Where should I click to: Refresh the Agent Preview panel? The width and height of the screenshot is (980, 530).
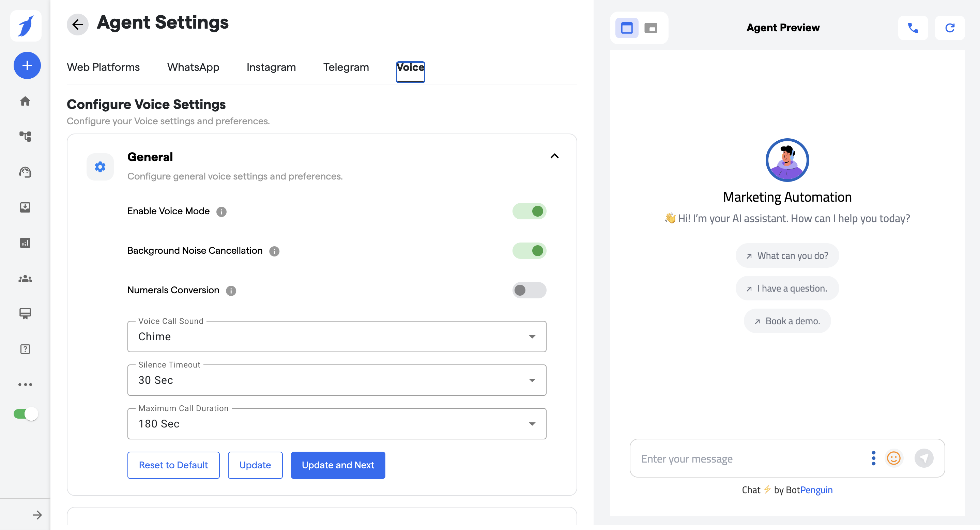pyautogui.click(x=950, y=28)
